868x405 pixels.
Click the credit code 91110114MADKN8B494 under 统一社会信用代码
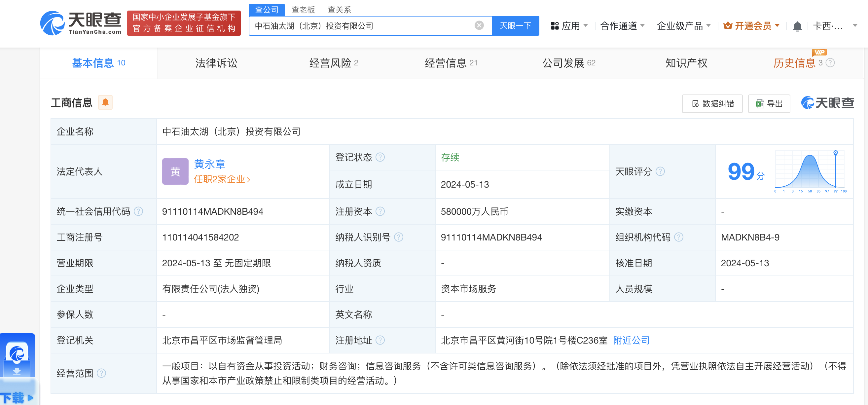pyautogui.click(x=213, y=212)
